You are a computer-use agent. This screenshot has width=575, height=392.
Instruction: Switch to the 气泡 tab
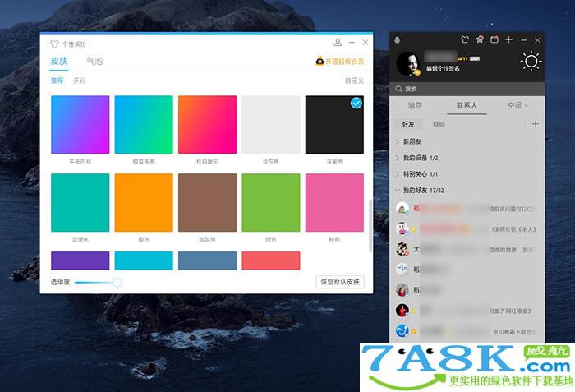(x=94, y=61)
